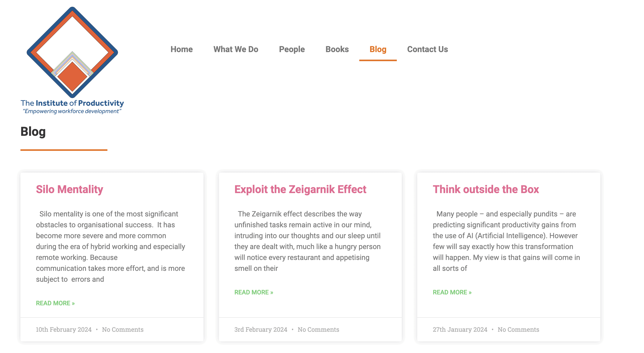Go to the Books page
644x353 pixels.
337,49
